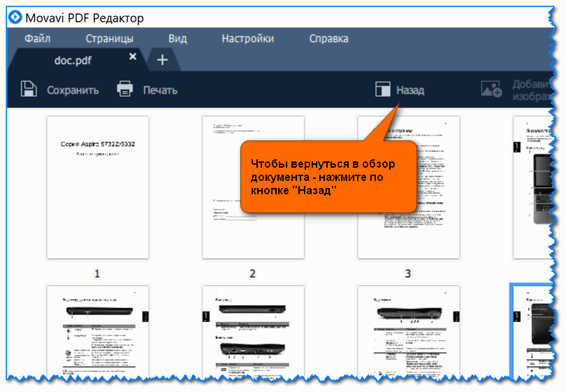The height and width of the screenshot is (392, 566).
Task: Switch to the doc.pdf tab
Action: coord(73,60)
